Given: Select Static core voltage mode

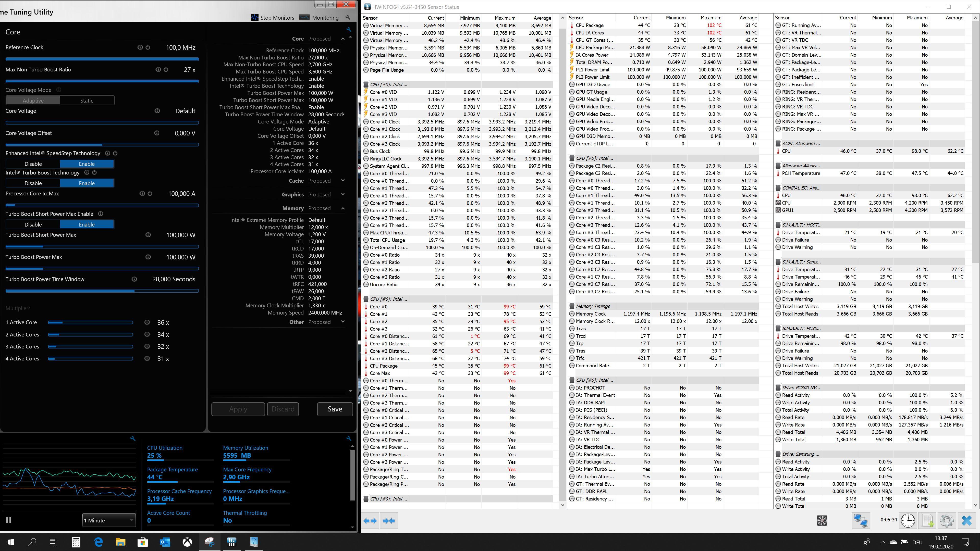Looking at the screenshot, I should click(87, 101).
